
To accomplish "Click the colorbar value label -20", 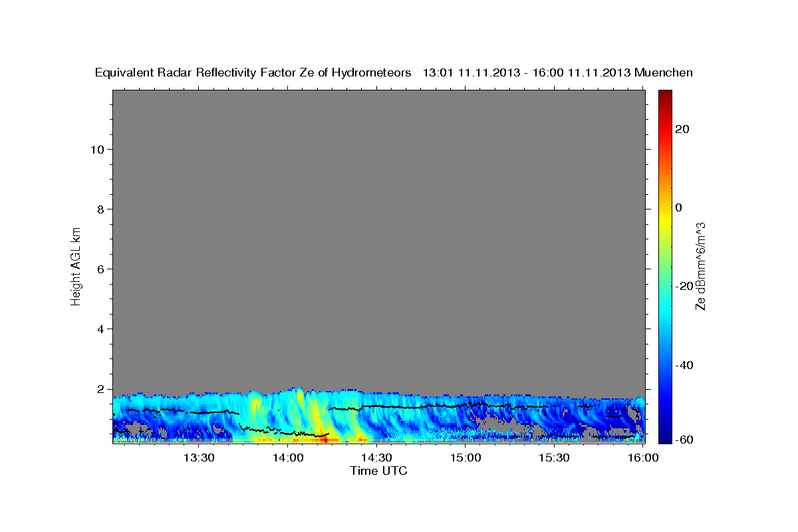I will [683, 286].
